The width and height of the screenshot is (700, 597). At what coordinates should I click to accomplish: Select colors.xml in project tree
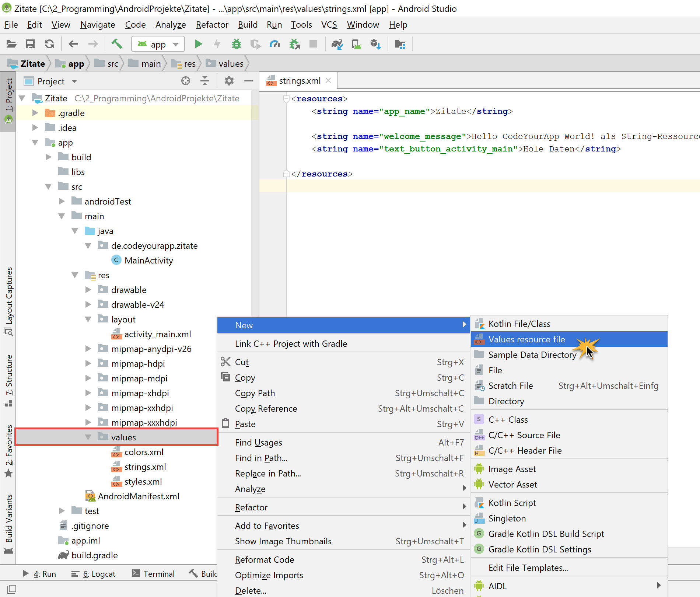[x=144, y=452]
